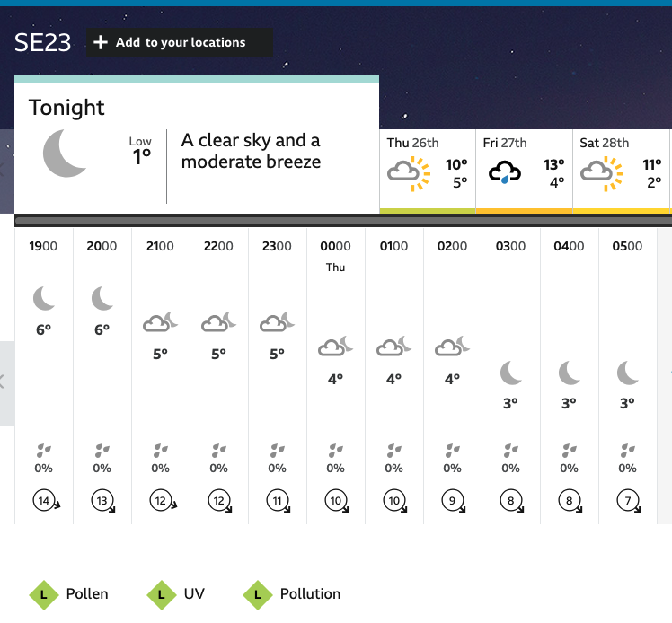Open the Fri 27th forecast tab
This screenshot has width=672, height=623.
click(524, 171)
